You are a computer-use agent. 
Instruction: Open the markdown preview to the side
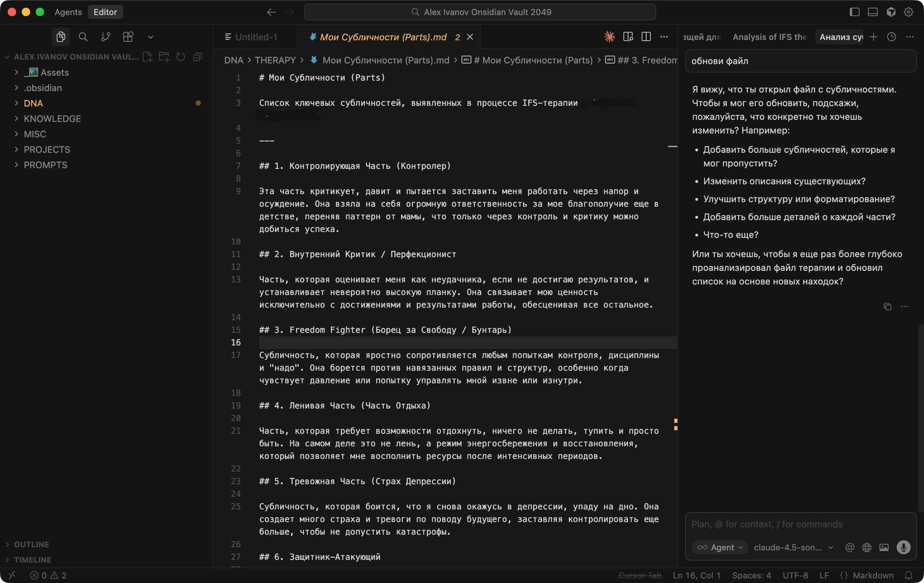[628, 37]
